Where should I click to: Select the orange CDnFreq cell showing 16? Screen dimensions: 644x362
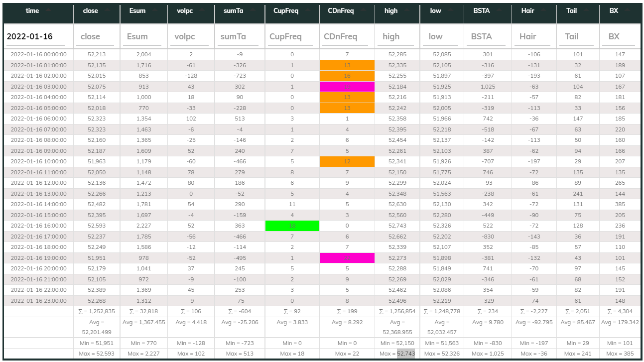(x=347, y=76)
